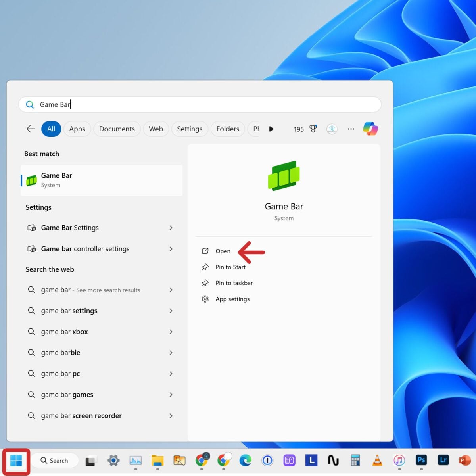The width and height of the screenshot is (476, 476).
Task: Launch Photoshop from the taskbar
Action: tap(421, 461)
